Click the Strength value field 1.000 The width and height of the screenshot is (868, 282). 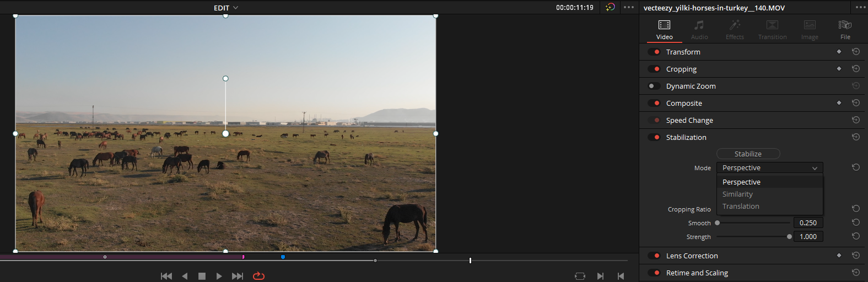808,236
